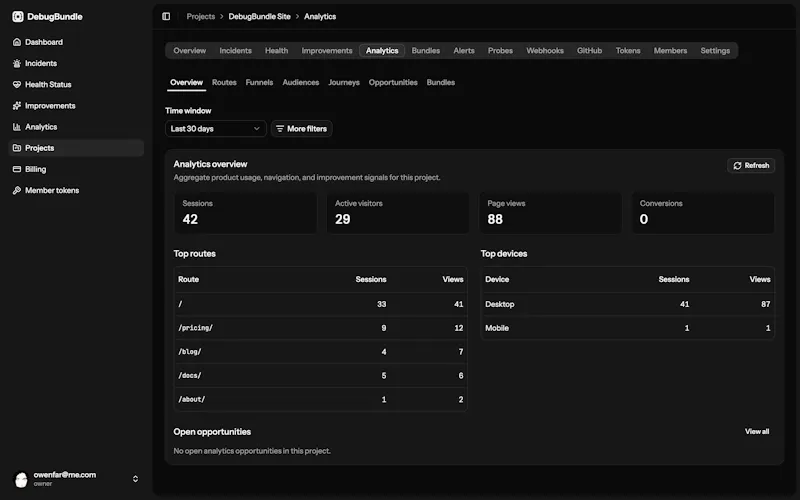Click the Page views value 88
The width and height of the screenshot is (800, 500).
495,219
